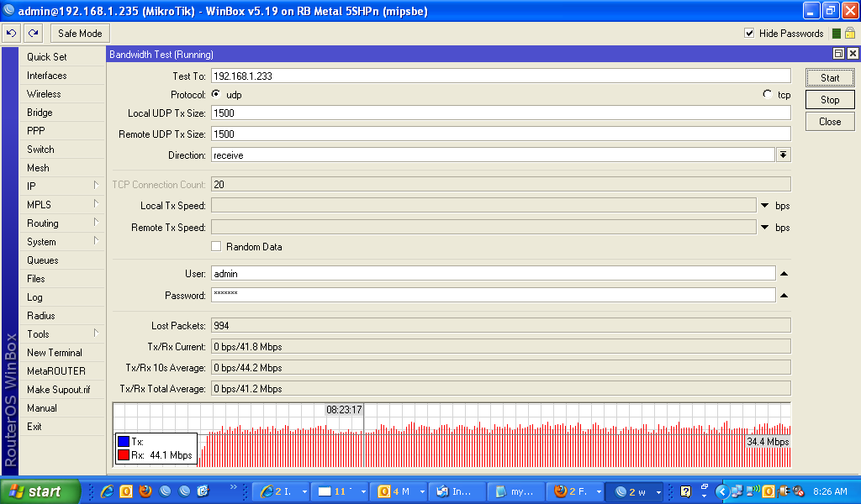Stop the running bandwidth test
Viewport: 861px width, 504px height.
(x=830, y=100)
